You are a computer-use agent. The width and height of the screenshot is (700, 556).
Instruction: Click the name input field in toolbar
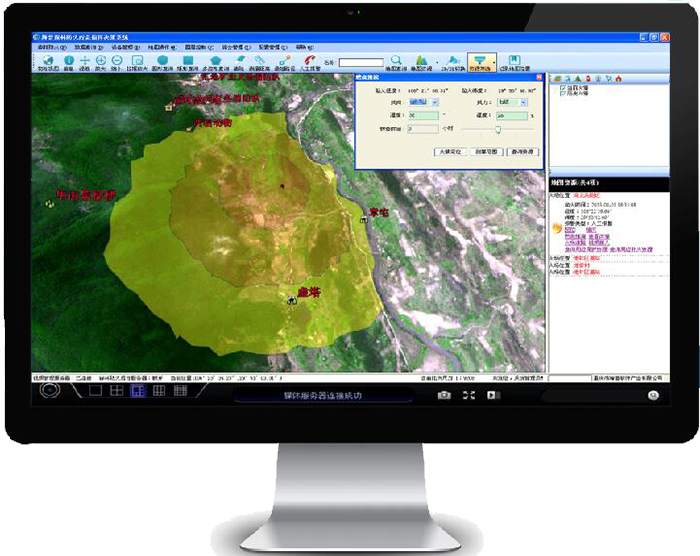(361, 64)
